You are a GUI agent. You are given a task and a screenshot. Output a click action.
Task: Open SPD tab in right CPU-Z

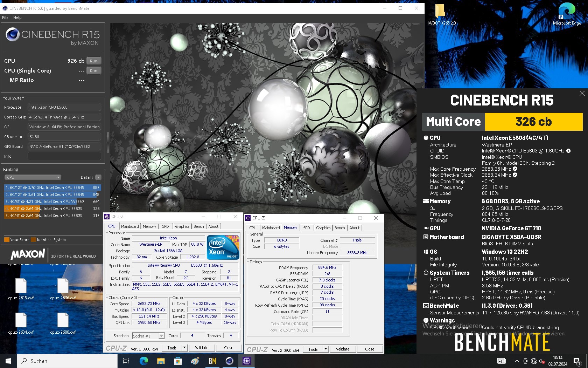(x=307, y=228)
